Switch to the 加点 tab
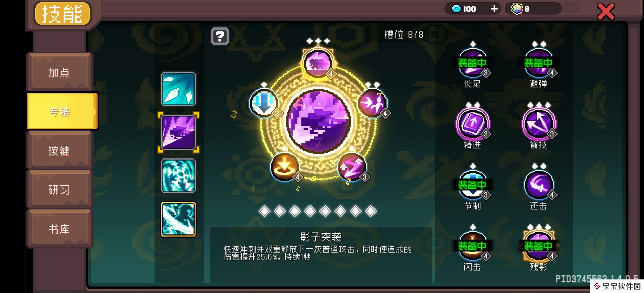The image size is (644, 293). [60, 72]
